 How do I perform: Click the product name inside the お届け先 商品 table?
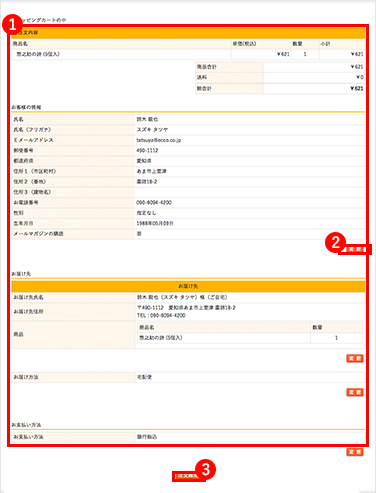click(161, 338)
